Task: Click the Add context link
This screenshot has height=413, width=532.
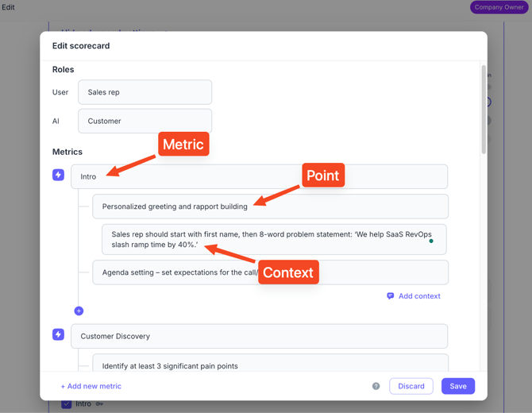Action: 418,295
